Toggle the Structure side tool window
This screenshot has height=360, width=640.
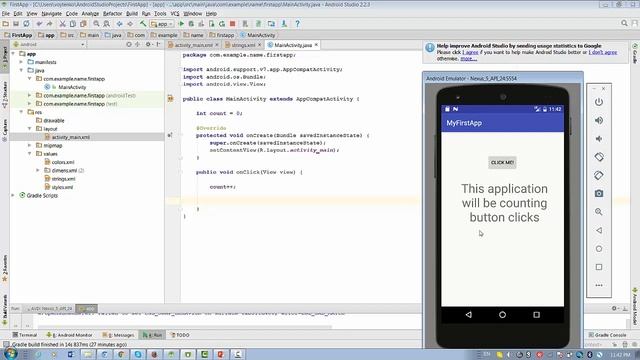click(x=4, y=95)
